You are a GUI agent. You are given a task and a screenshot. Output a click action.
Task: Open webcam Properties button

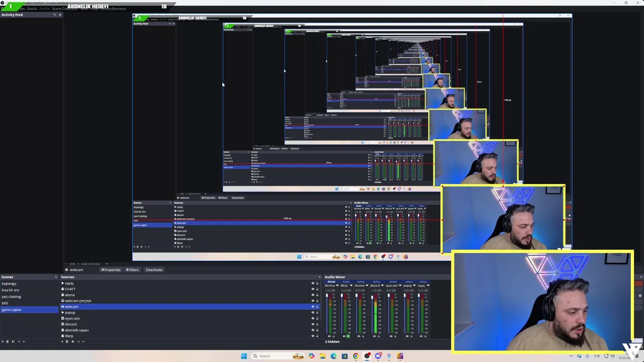[111, 270]
